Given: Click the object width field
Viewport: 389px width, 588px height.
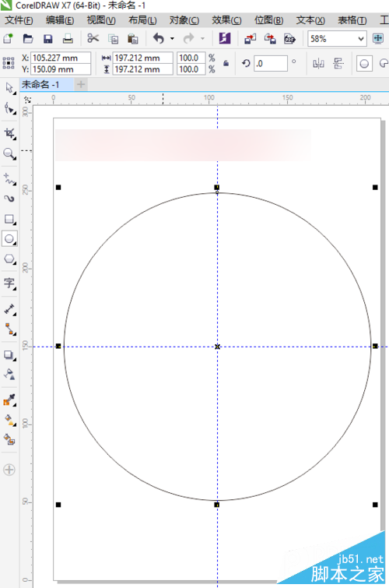Looking at the screenshot, I should [x=143, y=58].
